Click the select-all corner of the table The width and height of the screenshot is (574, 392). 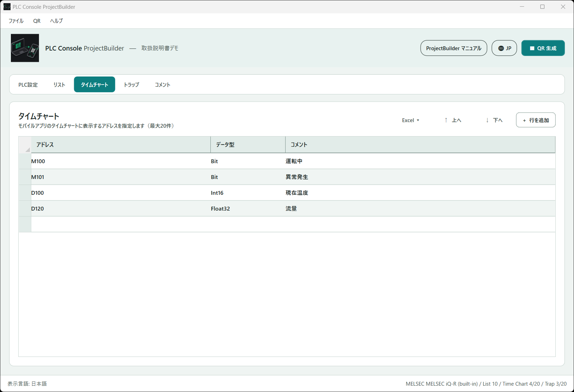pos(25,145)
